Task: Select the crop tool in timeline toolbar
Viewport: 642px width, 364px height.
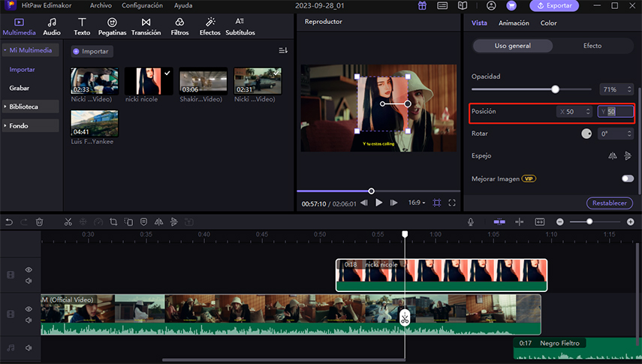Action: tap(113, 222)
